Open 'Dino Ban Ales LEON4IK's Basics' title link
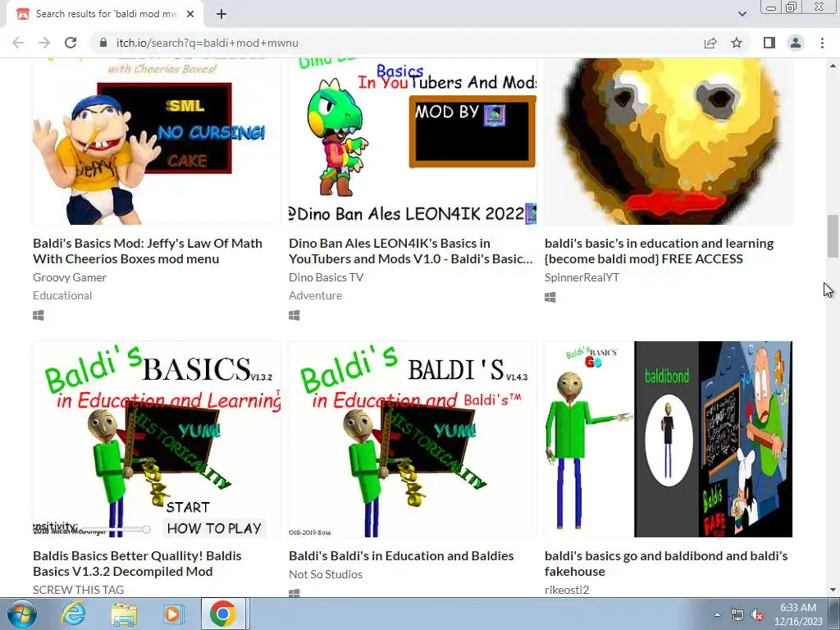Screen dimensions: 840x630 coord(410,251)
